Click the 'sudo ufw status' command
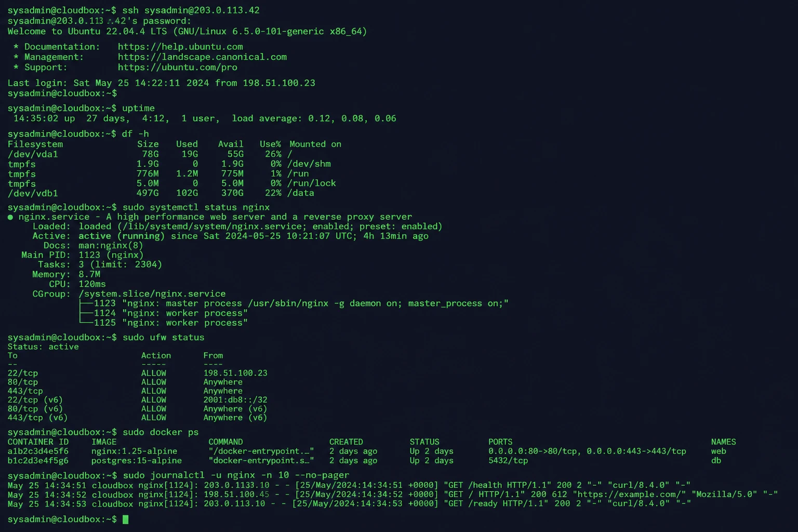Viewport: 798px width, 532px height. [163, 338]
